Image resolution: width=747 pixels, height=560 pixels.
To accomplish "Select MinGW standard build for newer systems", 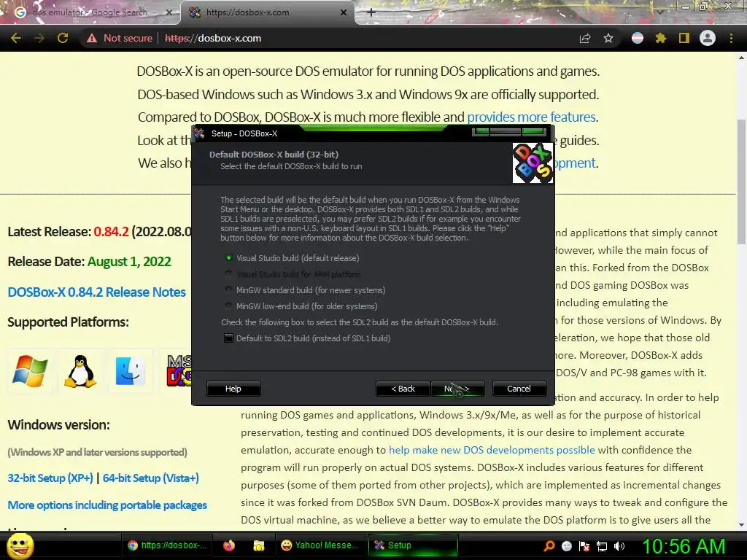I will click(x=305, y=290).
